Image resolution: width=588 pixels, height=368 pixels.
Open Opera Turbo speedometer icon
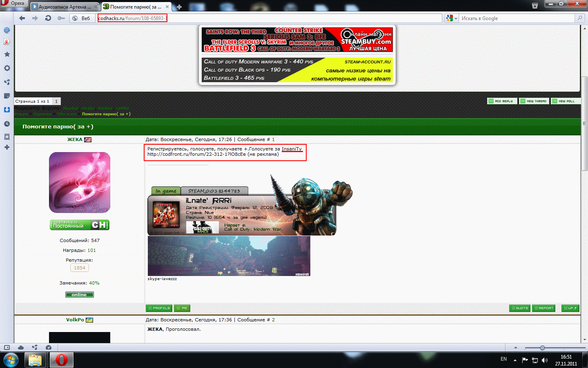pyautogui.click(x=49, y=348)
